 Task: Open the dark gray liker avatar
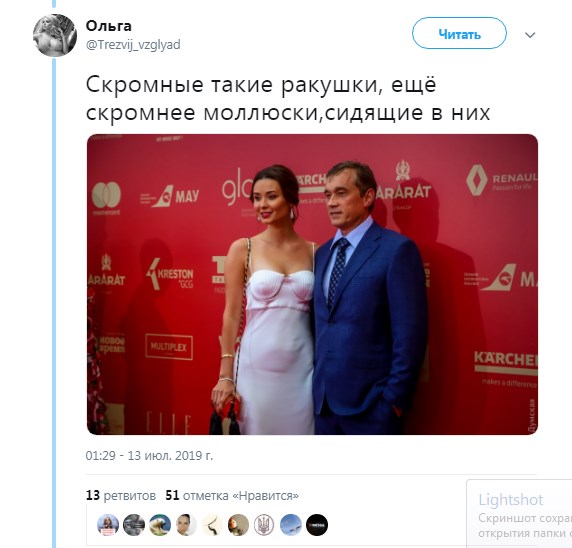(x=134, y=525)
